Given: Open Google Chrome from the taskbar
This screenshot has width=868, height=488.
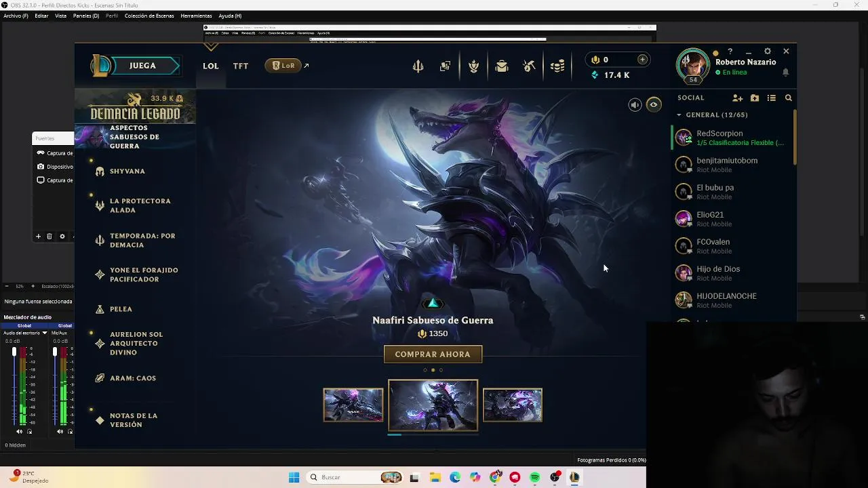Looking at the screenshot, I should pyautogui.click(x=495, y=477).
